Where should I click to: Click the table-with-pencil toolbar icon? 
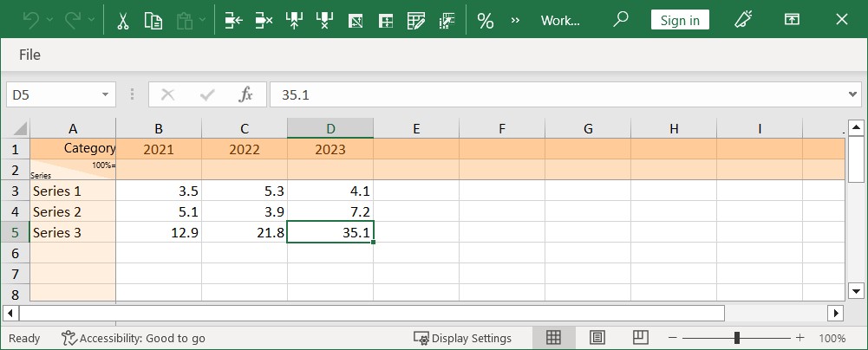(415, 21)
